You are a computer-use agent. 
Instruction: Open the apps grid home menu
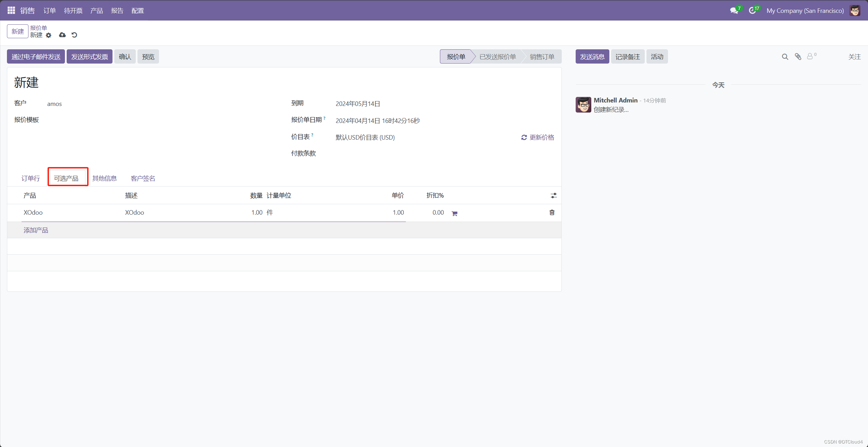[x=11, y=10]
